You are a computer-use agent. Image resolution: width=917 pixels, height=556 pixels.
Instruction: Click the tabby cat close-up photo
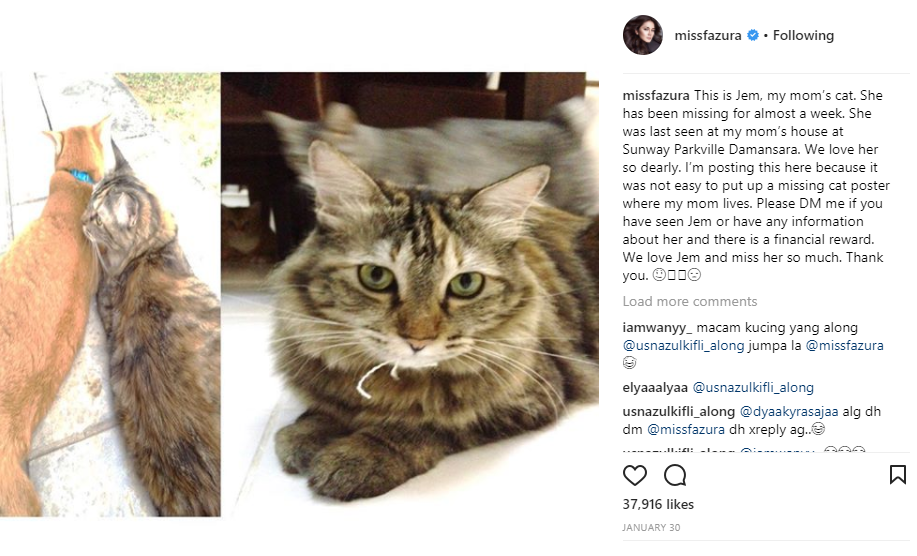point(409,294)
